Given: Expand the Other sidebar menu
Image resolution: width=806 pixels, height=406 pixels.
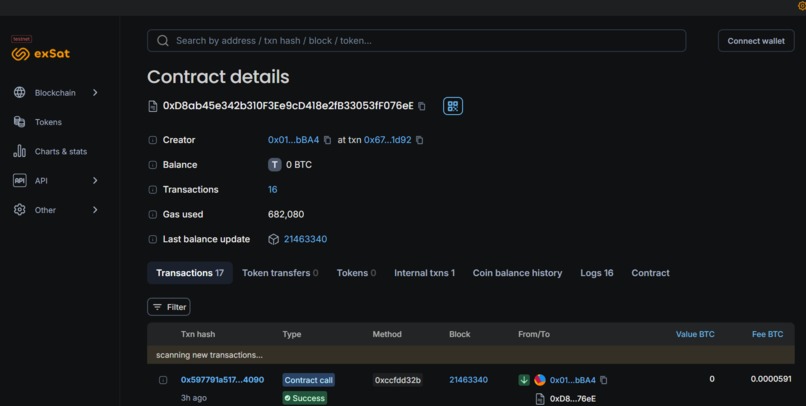Looking at the screenshot, I should coord(95,210).
